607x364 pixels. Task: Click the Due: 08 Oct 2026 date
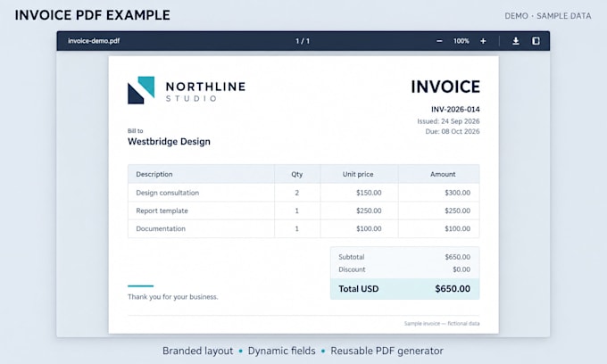pos(453,131)
